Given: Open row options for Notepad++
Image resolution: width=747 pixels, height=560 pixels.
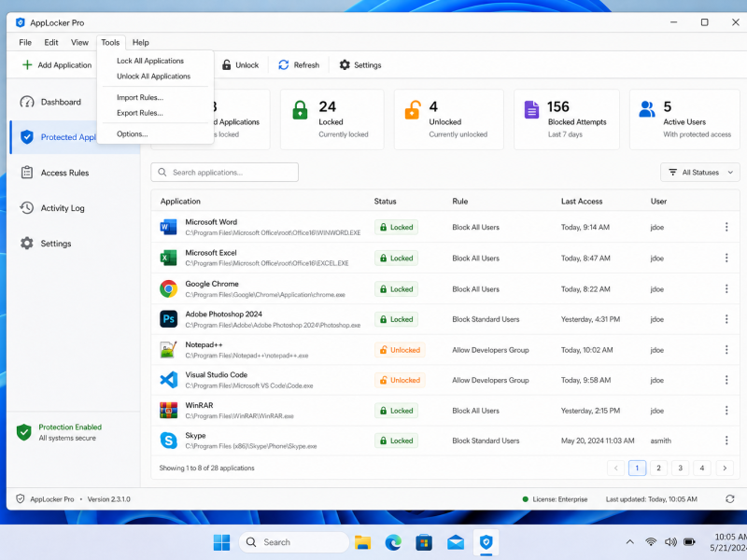Looking at the screenshot, I should pyautogui.click(x=726, y=349).
